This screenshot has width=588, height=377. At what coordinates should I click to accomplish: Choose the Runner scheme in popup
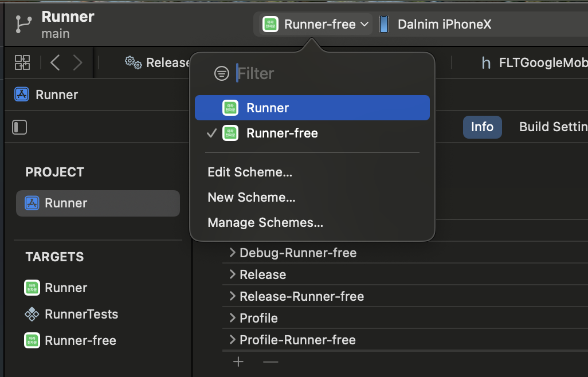(x=312, y=108)
